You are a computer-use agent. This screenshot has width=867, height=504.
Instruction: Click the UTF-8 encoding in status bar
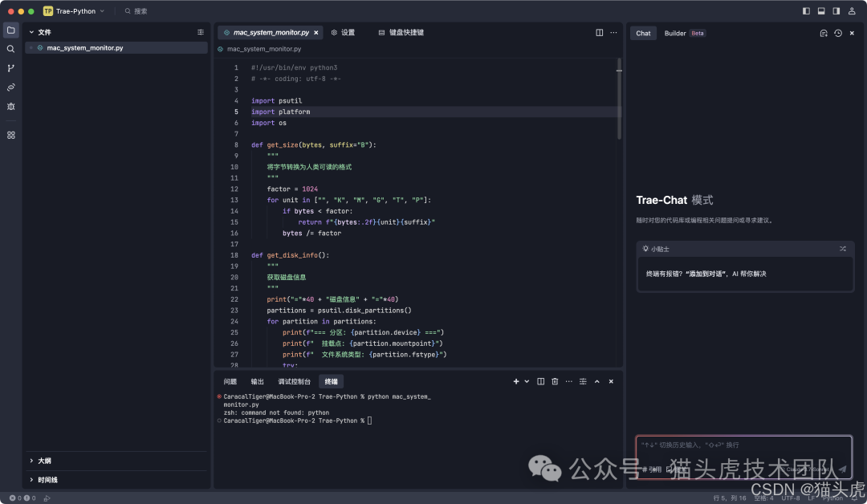791,498
